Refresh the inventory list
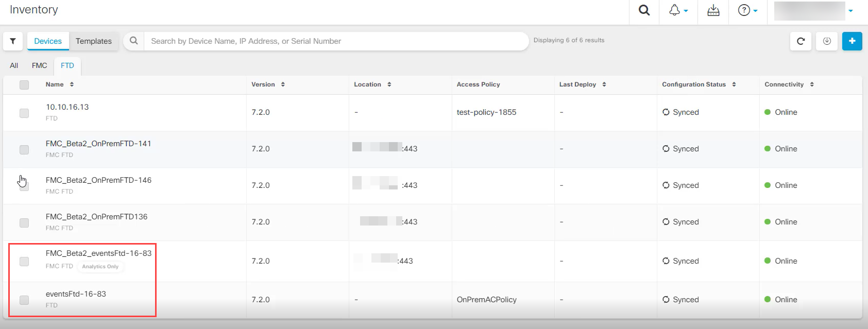868x329 pixels. (x=801, y=41)
